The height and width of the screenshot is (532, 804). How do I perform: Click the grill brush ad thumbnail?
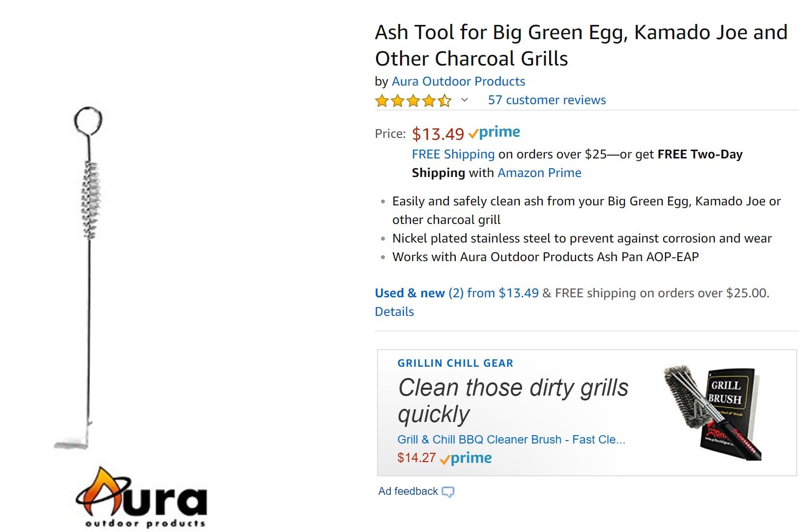tap(712, 412)
